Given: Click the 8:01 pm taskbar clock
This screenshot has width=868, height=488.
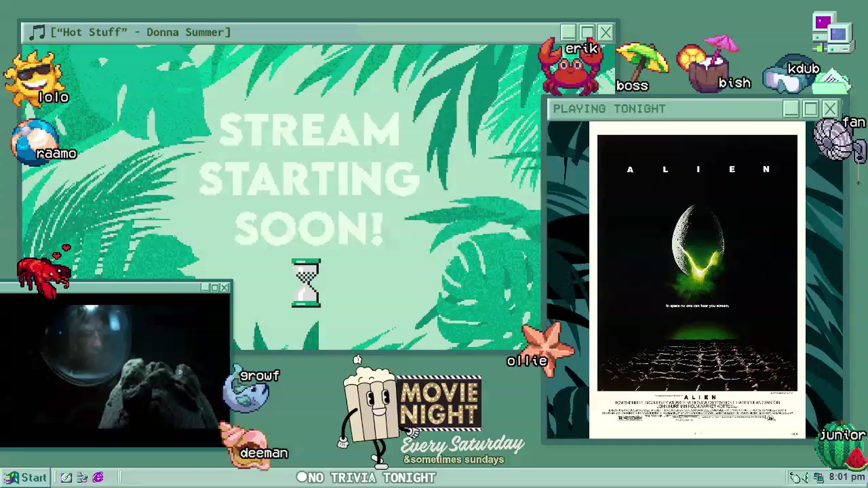Looking at the screenshot, I should coord(847,477).
